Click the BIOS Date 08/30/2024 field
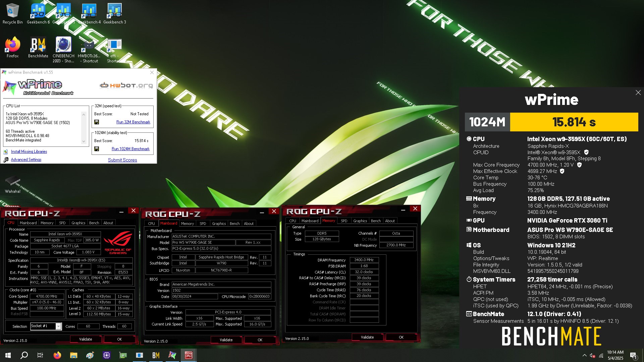This screenshot has width=644, height=362. click(195, 297)
